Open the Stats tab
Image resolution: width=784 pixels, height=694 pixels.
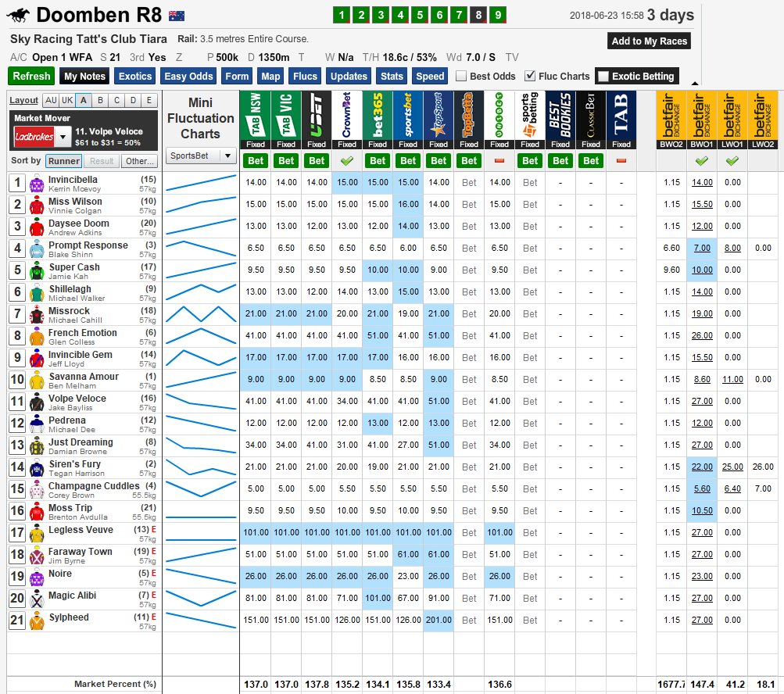pyautogui.click(x=392, y=76)
